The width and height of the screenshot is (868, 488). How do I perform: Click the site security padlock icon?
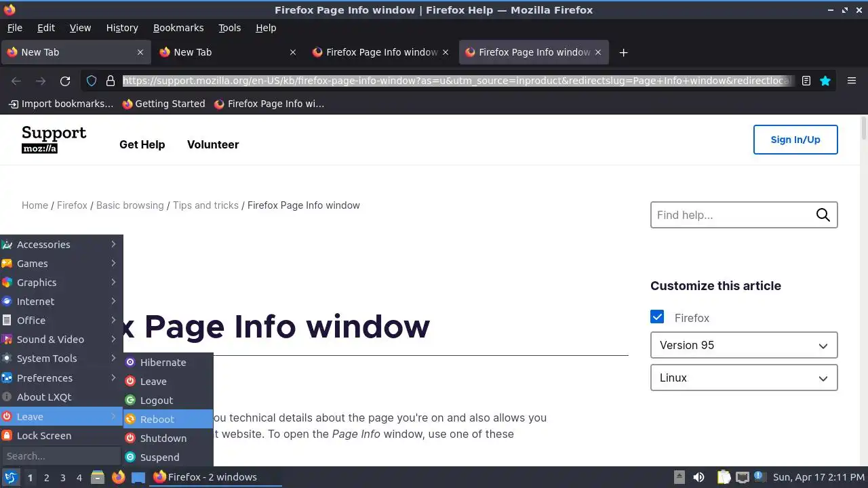tap(111, 81)
